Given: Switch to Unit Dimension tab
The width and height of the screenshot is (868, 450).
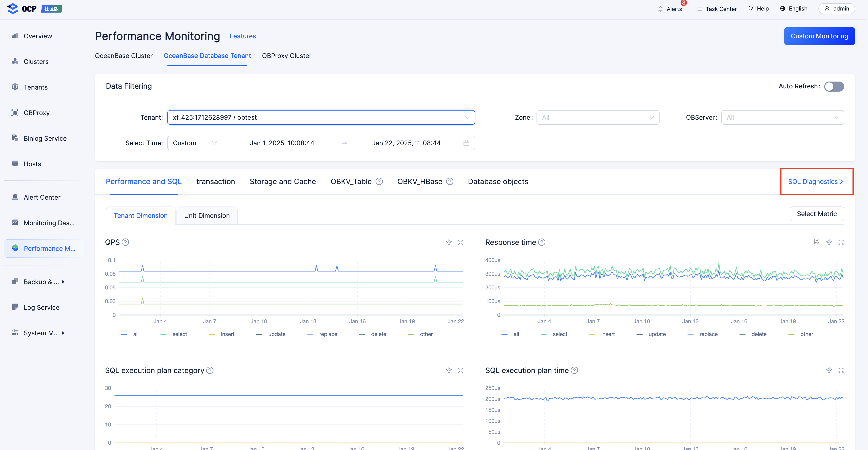Looking at the screenshot, I should tap(207, 215).
